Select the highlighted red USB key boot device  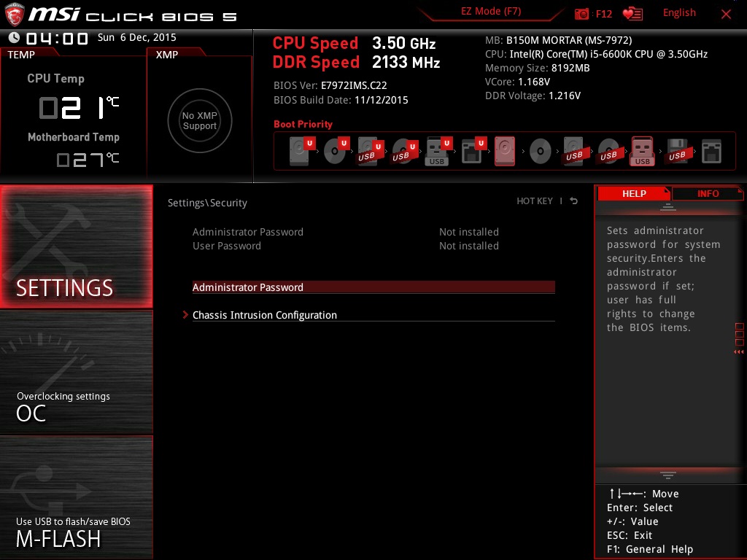pyautogui.click(x=642, y=152)
